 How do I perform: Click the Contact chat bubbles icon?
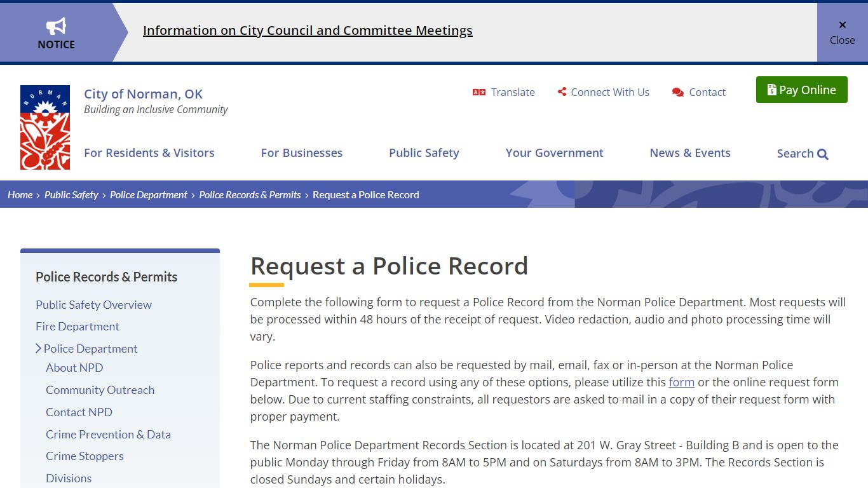(678, 92)
